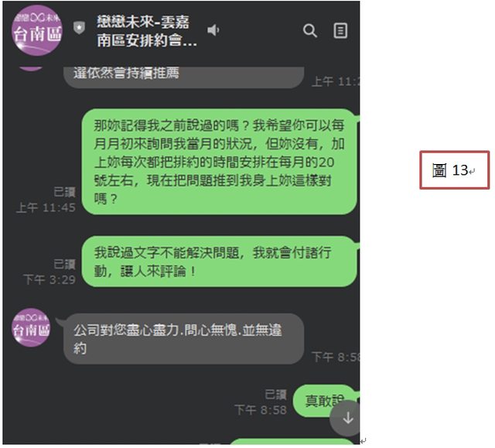Click the 上午 11:45 timestamp
Image resolution: width=495 pixels, height=448 pixels.
46,207
